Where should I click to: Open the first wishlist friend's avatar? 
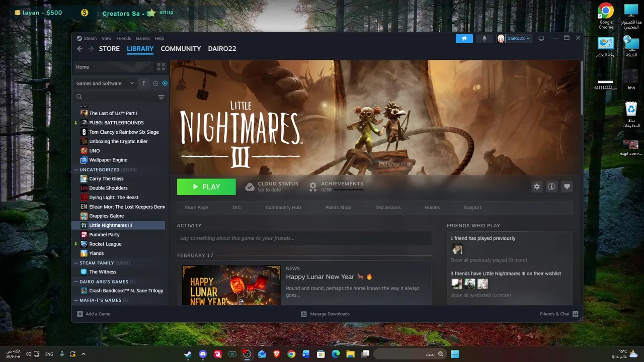[457, 284]
